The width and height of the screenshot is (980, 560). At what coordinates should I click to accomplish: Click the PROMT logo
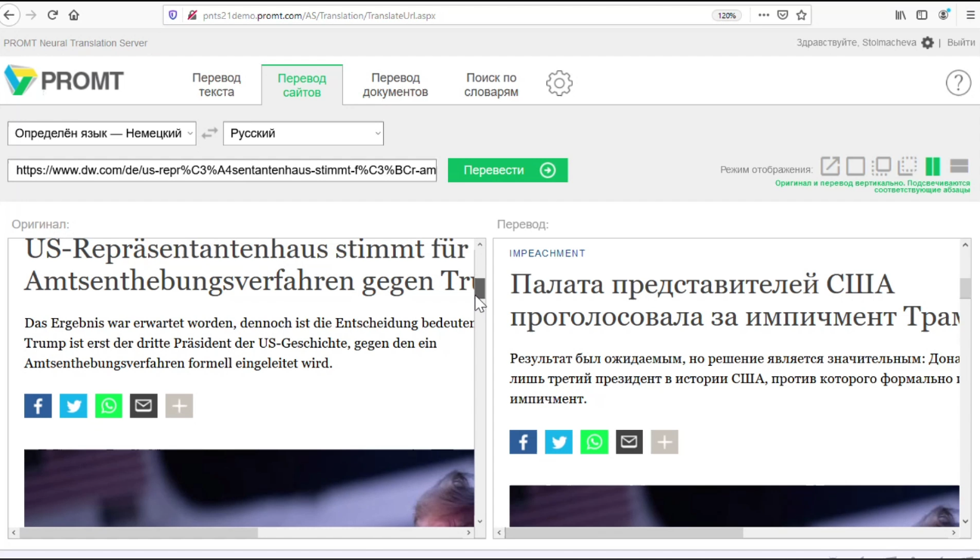point(63,80)
